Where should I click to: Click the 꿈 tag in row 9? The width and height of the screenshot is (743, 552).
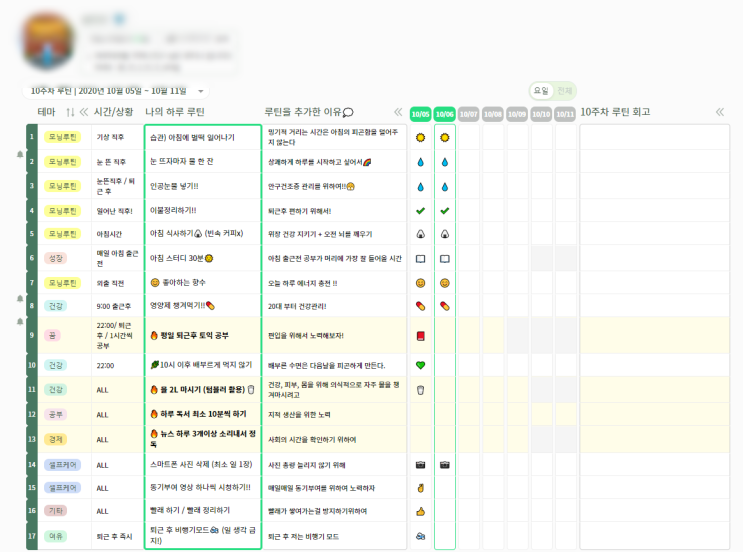[52, 335]
